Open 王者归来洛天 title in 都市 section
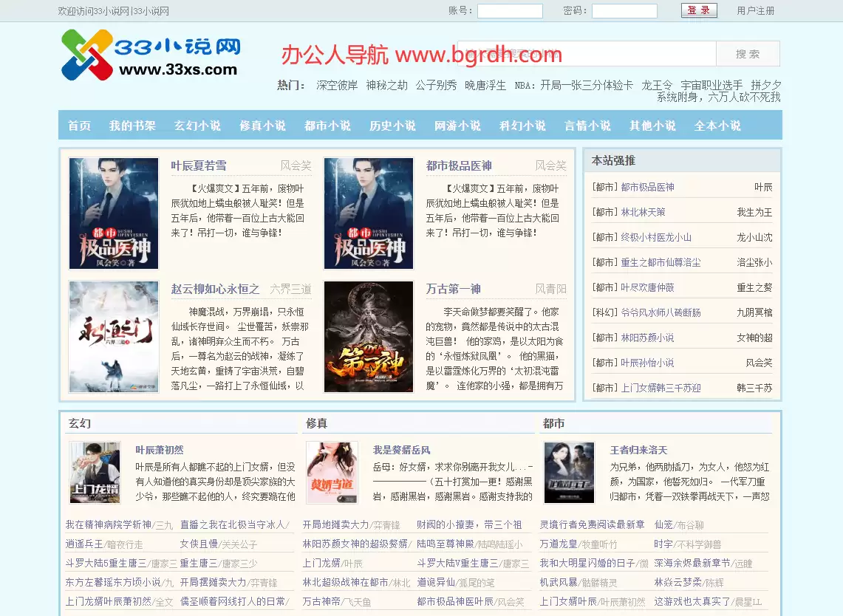This screenshot has width=843, height=616. pos(638,450)
